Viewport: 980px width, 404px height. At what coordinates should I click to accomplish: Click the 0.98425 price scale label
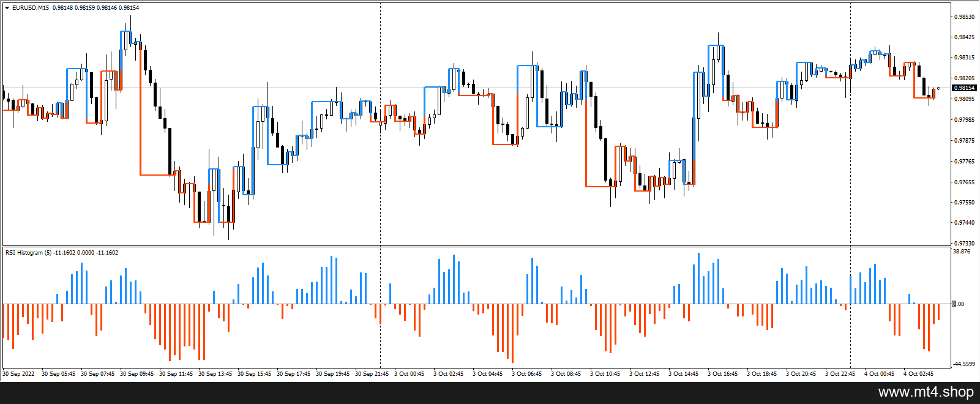(965, 37)
